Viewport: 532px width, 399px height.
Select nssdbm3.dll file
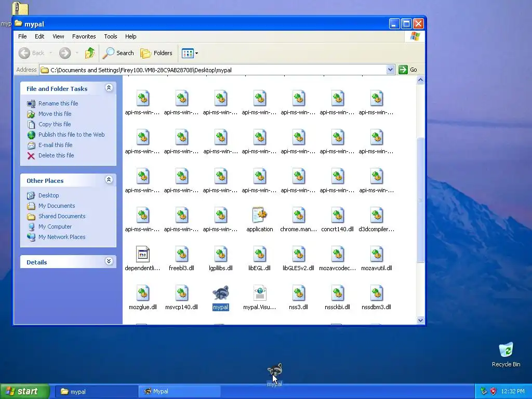click(x=376, y=297)
